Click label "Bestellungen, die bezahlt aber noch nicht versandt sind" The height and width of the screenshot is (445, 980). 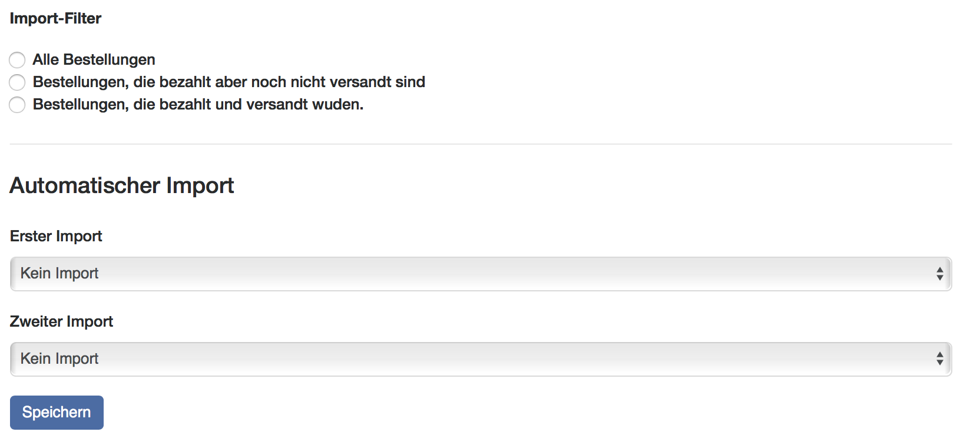click(x=229, y=82)
